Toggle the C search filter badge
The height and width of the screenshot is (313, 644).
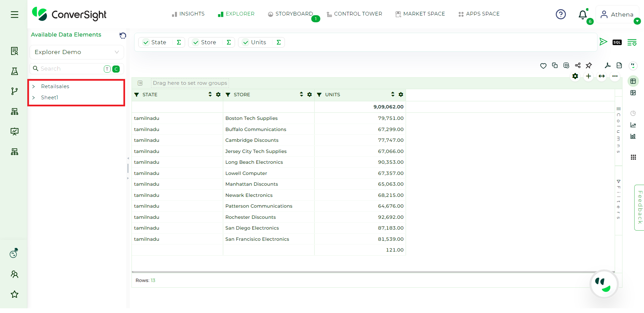tap(116, 69)
